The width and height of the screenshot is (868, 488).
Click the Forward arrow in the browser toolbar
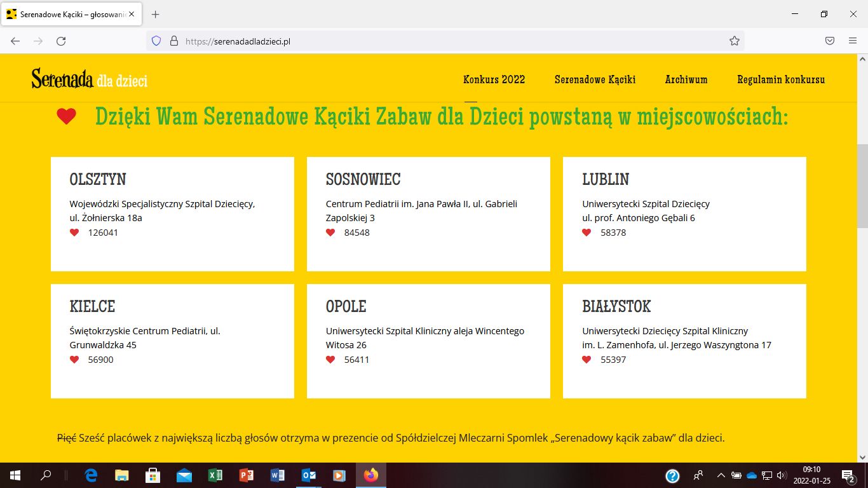(38, 41)
